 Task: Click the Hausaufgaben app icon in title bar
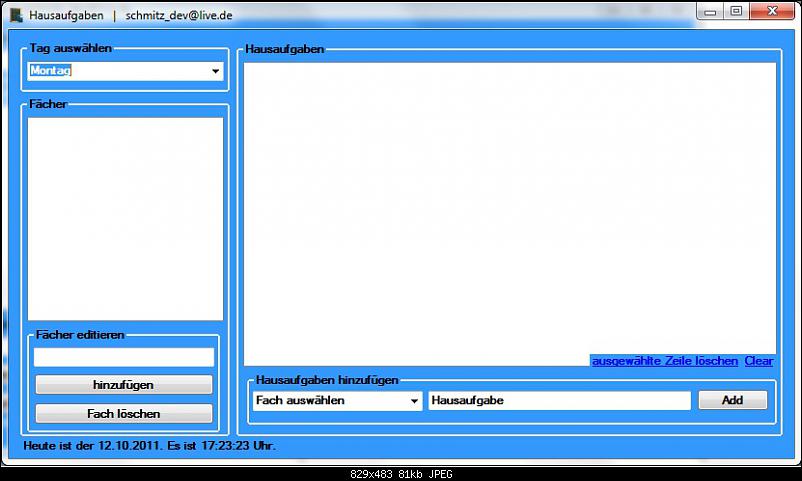(16, 15)
